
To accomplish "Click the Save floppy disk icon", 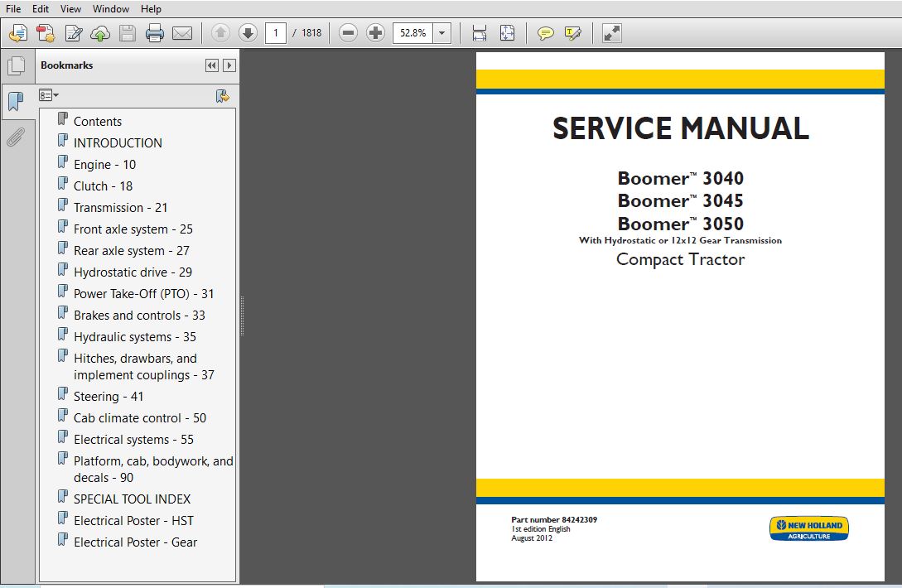I will coord(127,33).
